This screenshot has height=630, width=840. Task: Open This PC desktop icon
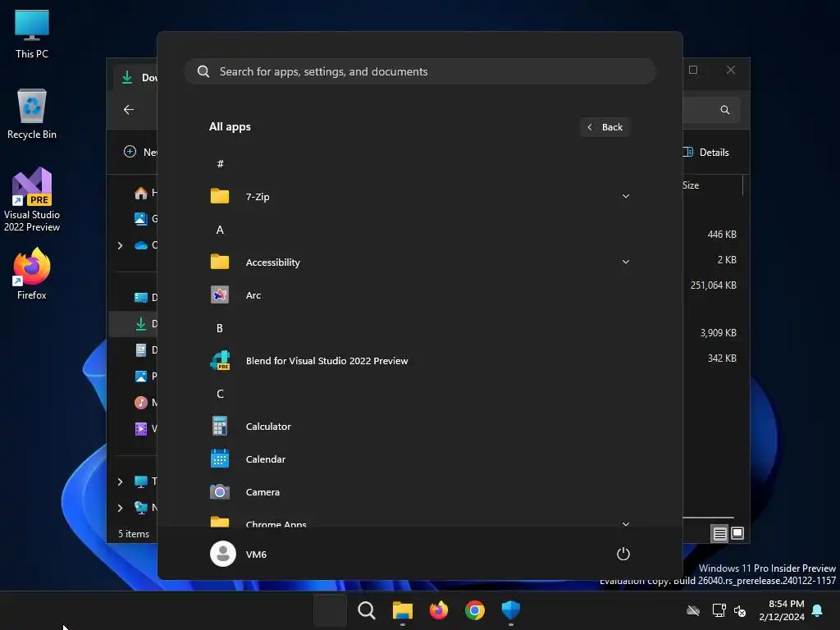(32, 34)
